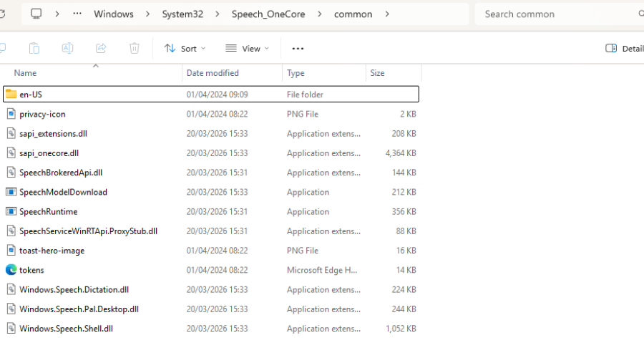The image size is (644, 358).
Task: Click the 356 KB size of SpeechRuntime
Action: [404, 212]
